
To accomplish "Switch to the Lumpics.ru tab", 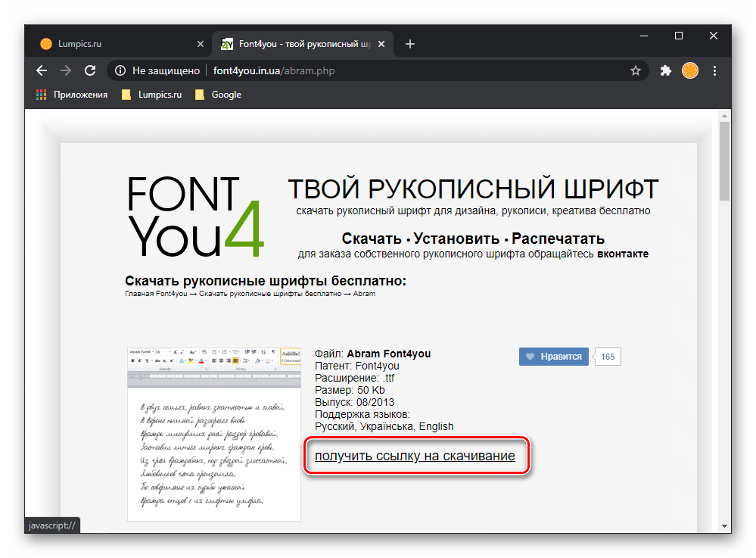I will tap(114, 44).
